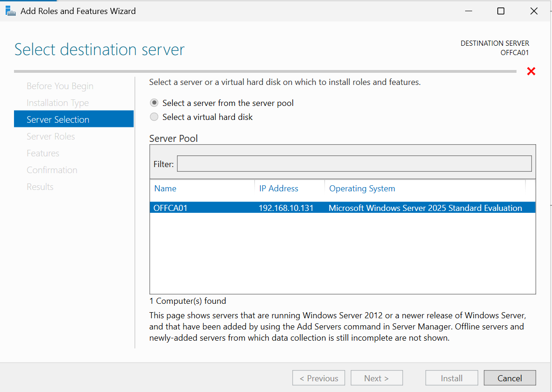
Task: Sort servers by IP Address column
Action: pyautogui.click(x=278, y=189)
